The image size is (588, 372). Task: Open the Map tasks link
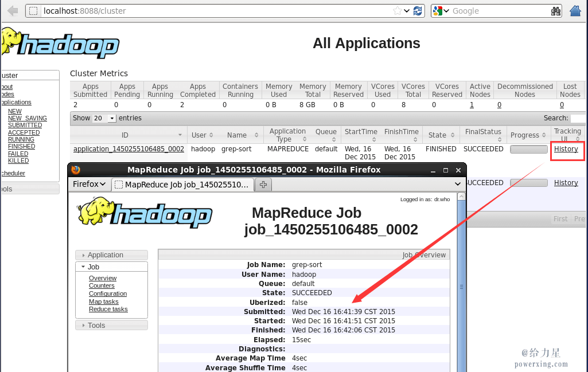103,301
